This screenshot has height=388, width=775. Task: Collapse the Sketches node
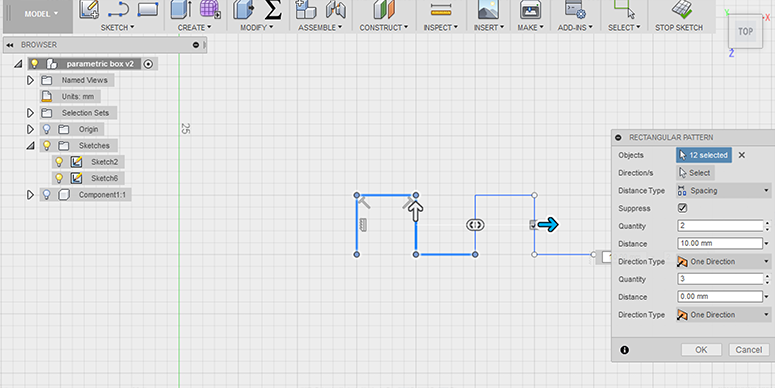tap(30, 145)
